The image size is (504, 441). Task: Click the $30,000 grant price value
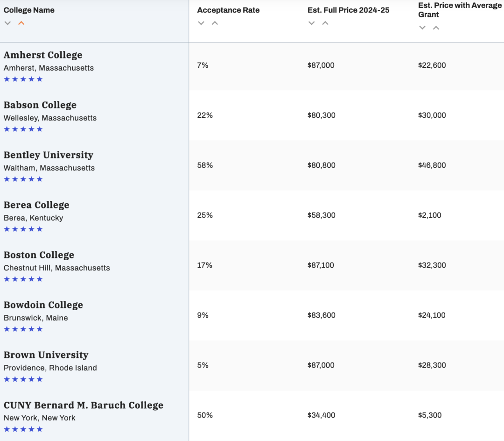[x=432, y=115]
